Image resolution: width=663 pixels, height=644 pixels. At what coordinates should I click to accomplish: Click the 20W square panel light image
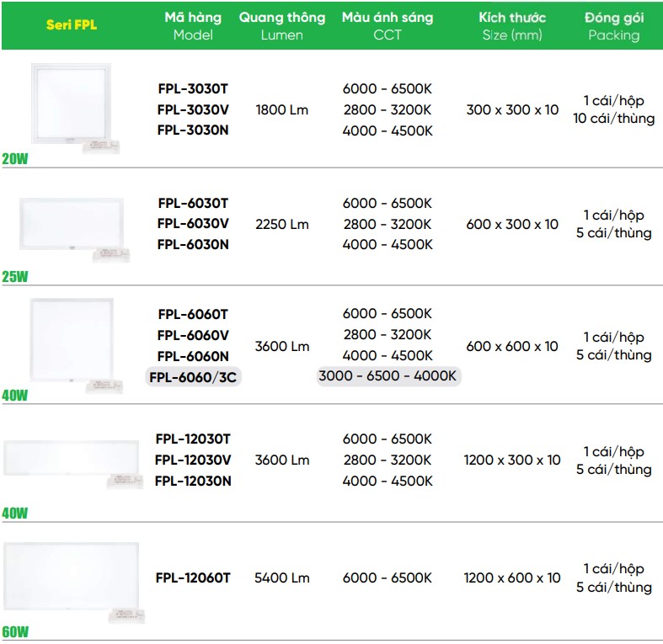click(x=75, y=109)
